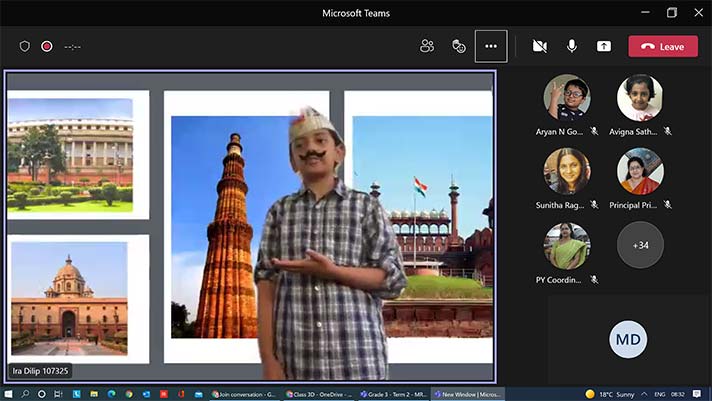Open the participants panel icon
The image size is (712, 401).
pyautogui.click(x=427, y=46)
